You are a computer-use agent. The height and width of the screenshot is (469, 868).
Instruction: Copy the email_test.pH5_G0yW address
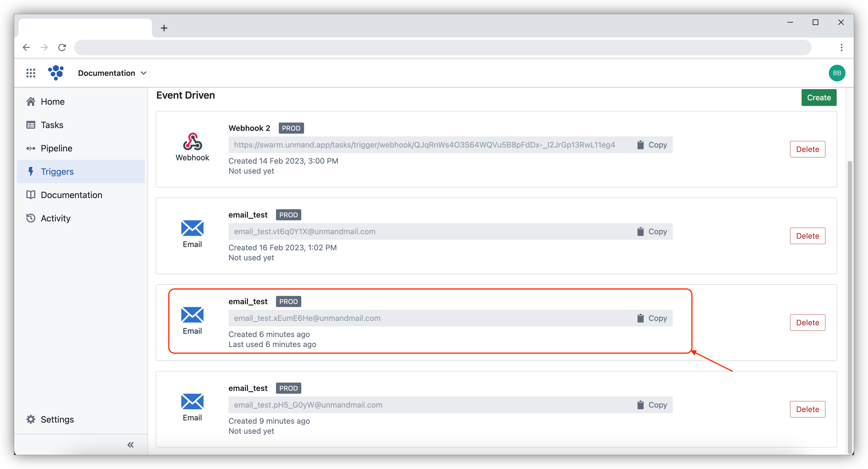pos(652,405)
